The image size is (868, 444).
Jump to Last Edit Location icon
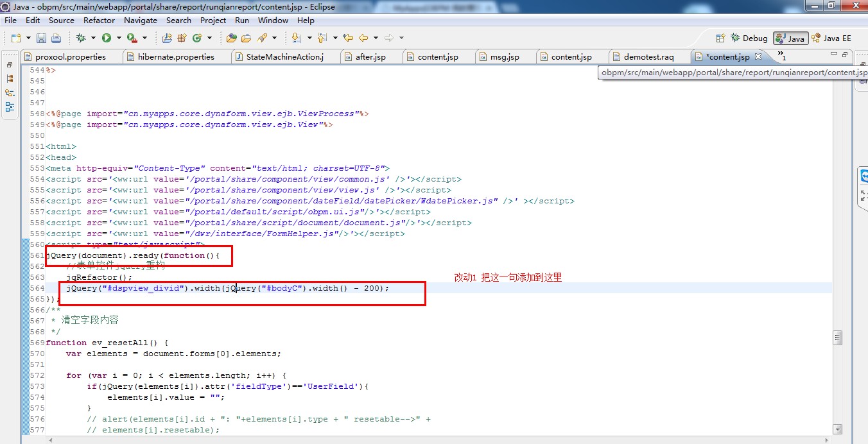point(348,38)
